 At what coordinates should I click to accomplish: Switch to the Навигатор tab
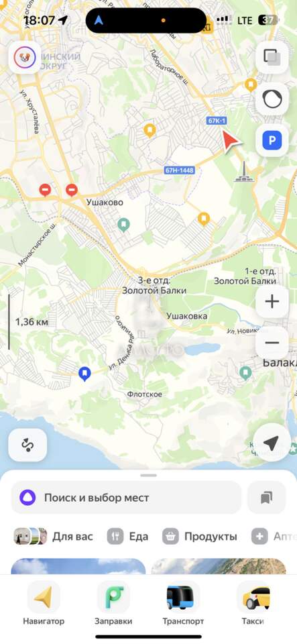pyautogui.click(x=44, y=603)
